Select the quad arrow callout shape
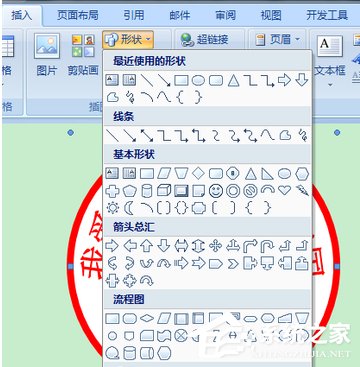360x367 pixels. pyautogui.click(x=130, y=281)
